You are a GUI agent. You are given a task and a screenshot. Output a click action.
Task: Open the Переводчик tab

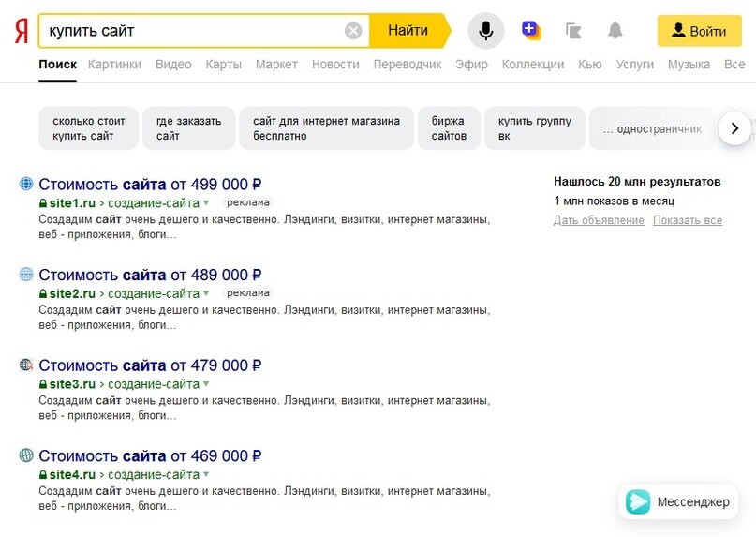click(407, 65)
